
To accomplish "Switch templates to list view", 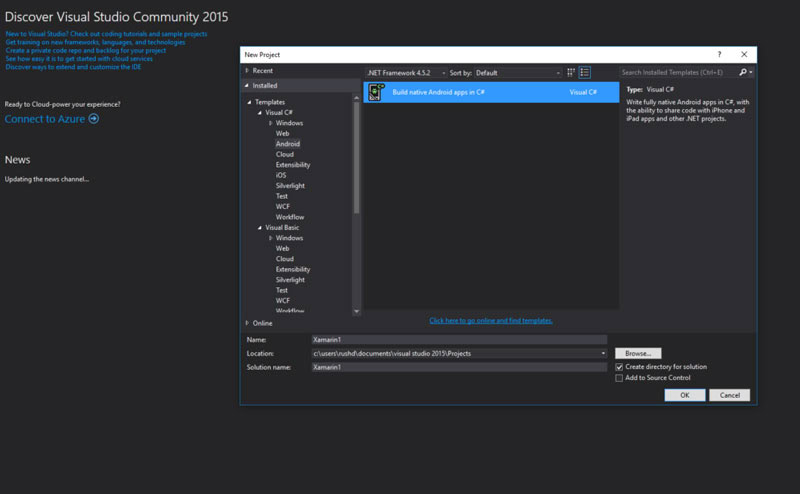I will coord(585,73).
